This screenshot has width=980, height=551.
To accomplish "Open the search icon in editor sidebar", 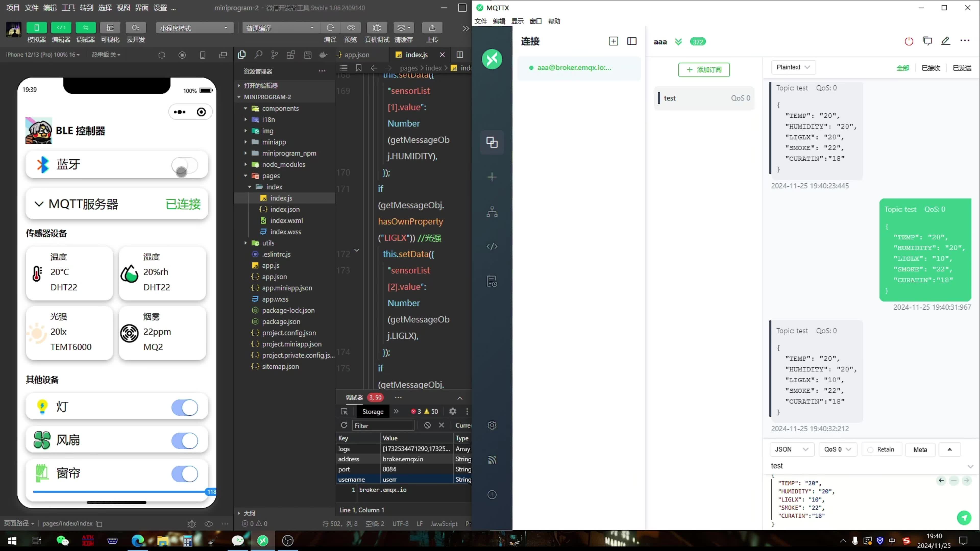I will click(258, 55).
